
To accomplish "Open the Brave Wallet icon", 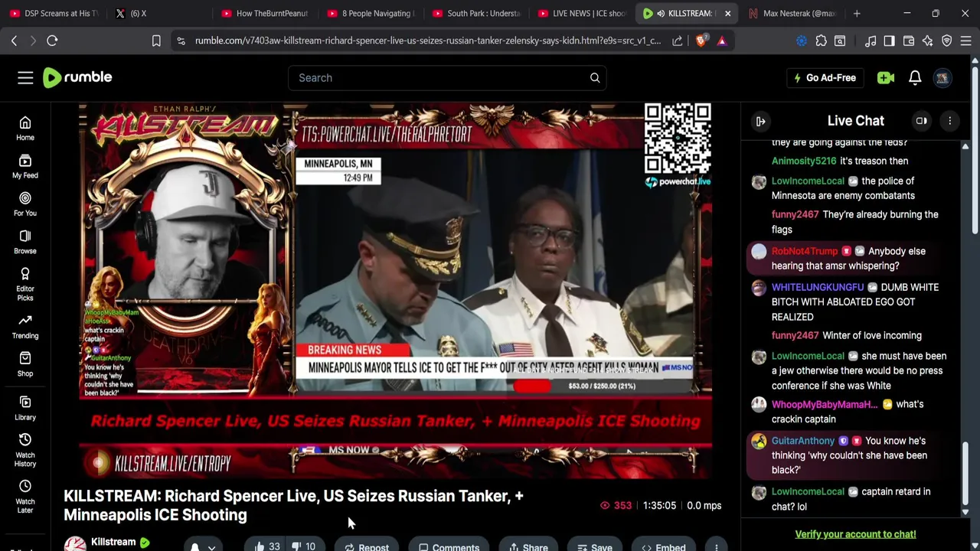I will [x=908, y=41].
